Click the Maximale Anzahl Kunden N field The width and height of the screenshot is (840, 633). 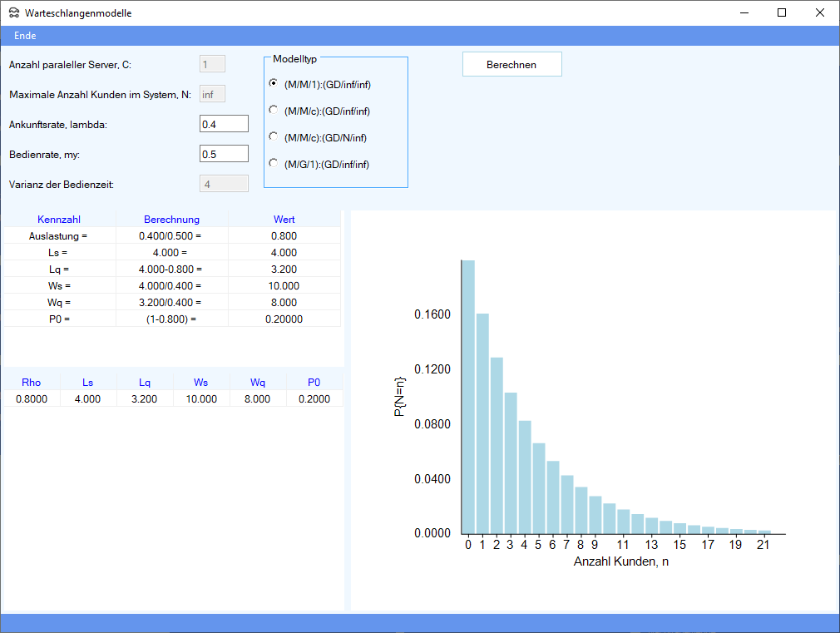click(212, 94)
